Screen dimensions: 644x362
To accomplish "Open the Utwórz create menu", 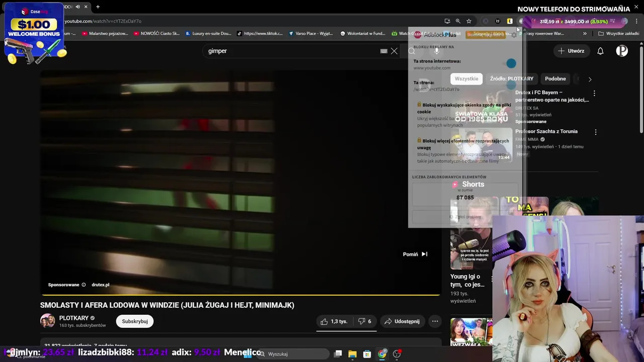I will pyautogui.click(x=572, y=51).
